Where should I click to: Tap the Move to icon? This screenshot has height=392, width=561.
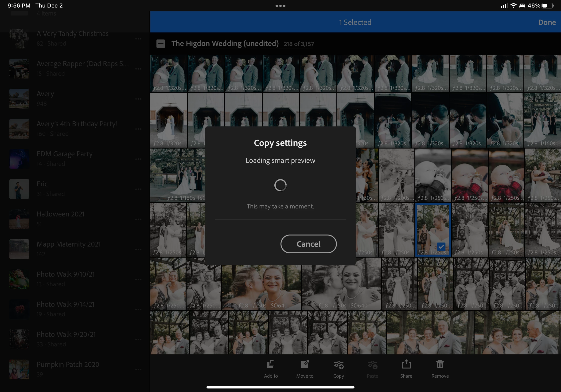[305, 365]
